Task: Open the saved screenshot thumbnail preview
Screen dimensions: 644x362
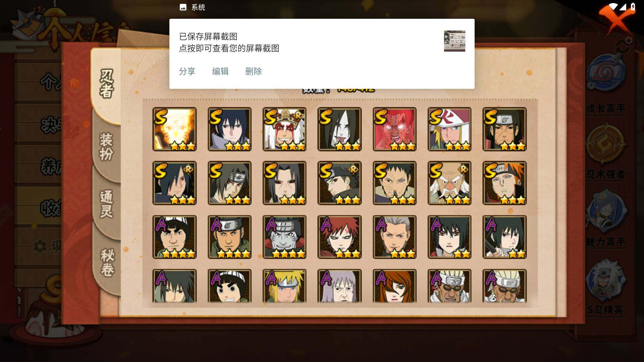Action: [454, 41]
